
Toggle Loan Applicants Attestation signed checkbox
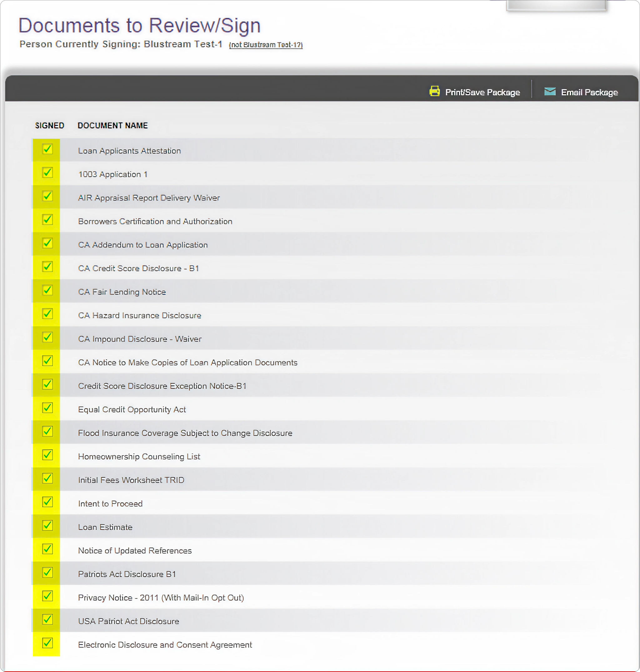pyautogui.click(x=47, y=149)
